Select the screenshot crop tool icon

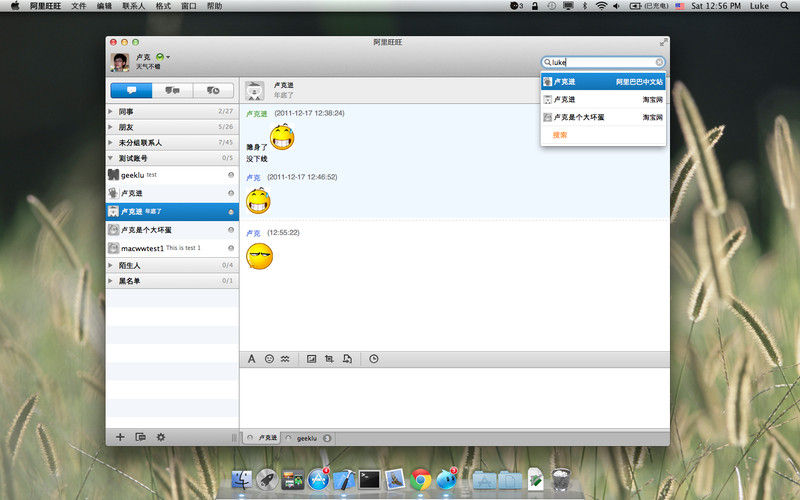pyautogui.click(x=329, y=359)
